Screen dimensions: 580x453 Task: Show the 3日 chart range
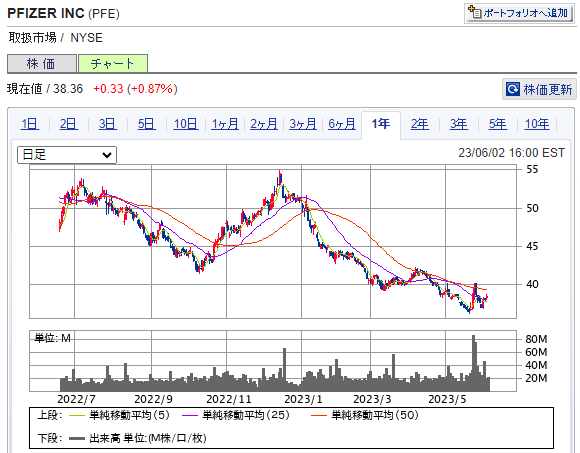click(x=108, y=124)
